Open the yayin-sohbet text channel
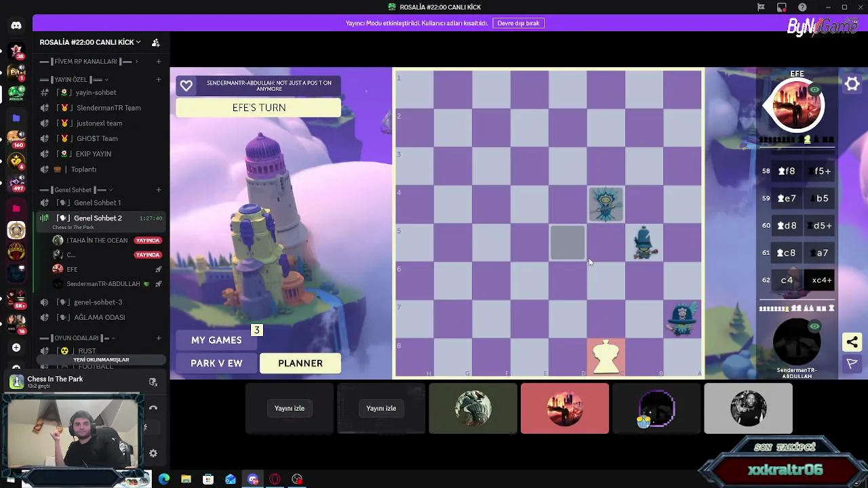868x488 pixels. pos(101,92)
